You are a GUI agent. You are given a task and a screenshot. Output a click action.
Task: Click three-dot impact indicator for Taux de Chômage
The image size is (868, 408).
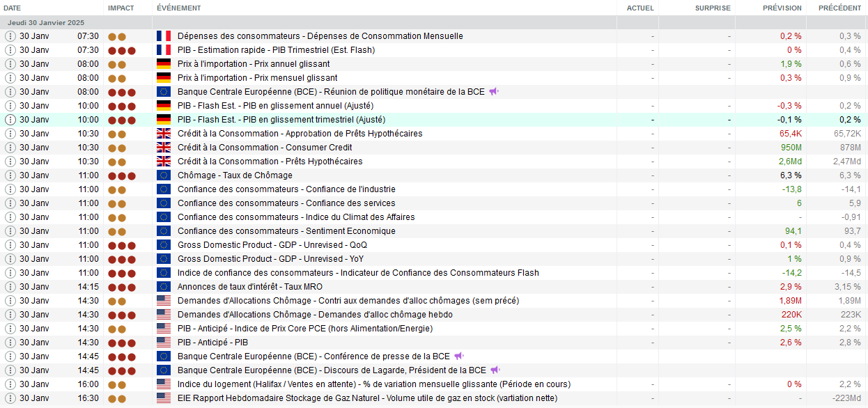121,175
